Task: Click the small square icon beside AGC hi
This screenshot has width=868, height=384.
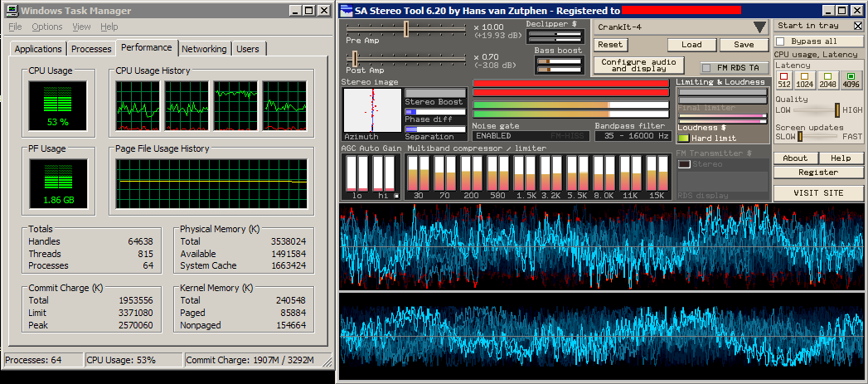Action: tap(395, 196)
